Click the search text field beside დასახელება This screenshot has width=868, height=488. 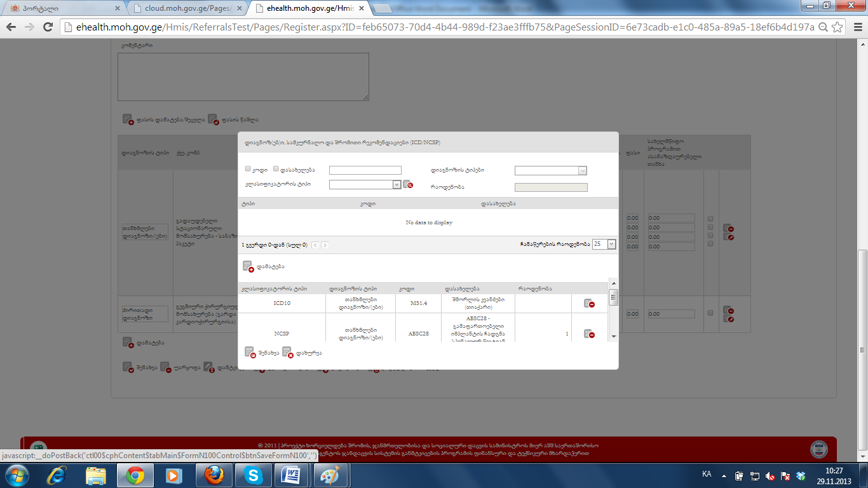coord(365,170)
